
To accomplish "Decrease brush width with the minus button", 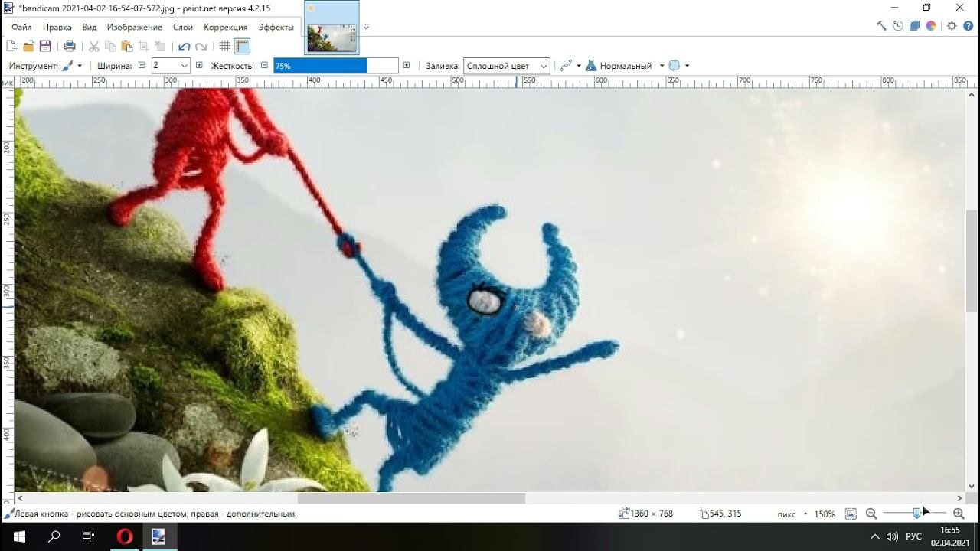I will click(142, 66).
